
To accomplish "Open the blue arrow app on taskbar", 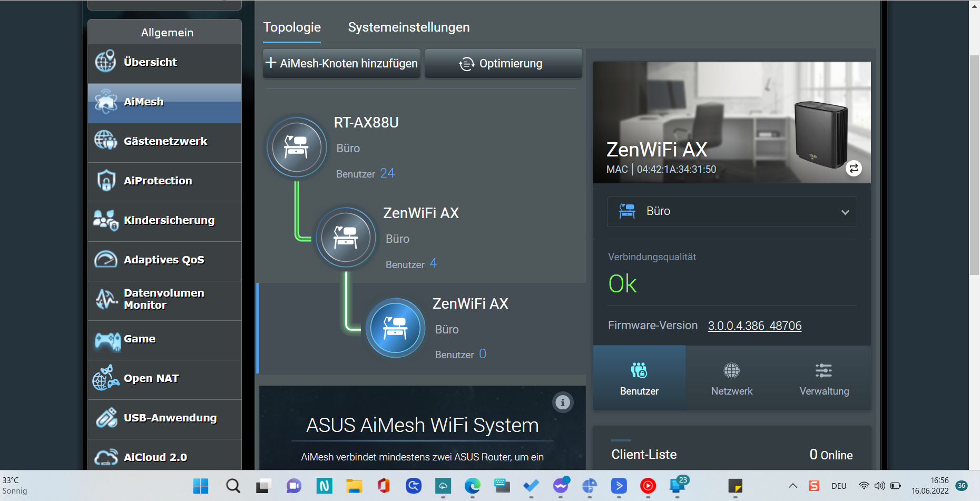I will tap(619, 486).
